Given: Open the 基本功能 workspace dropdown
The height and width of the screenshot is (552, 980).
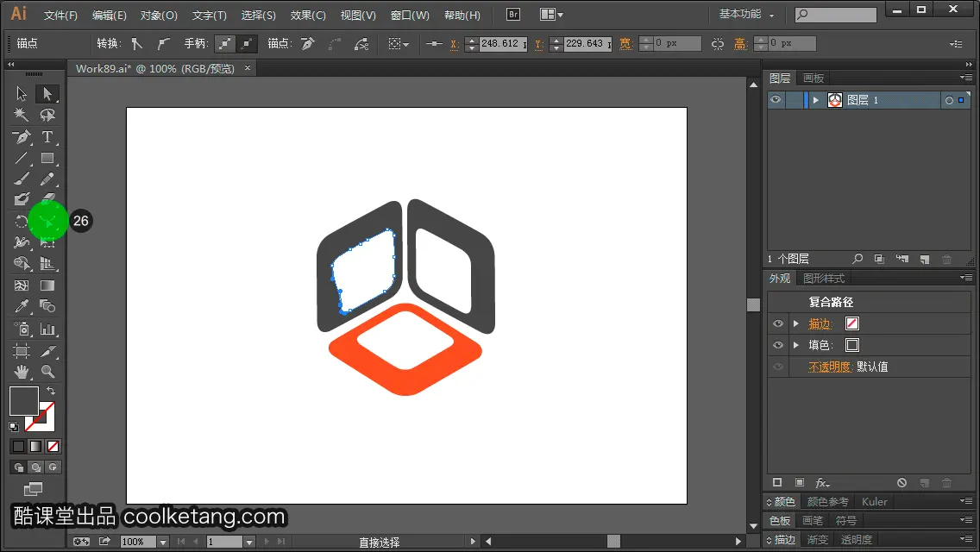Looking at the screenshot, I should [746, 15].
